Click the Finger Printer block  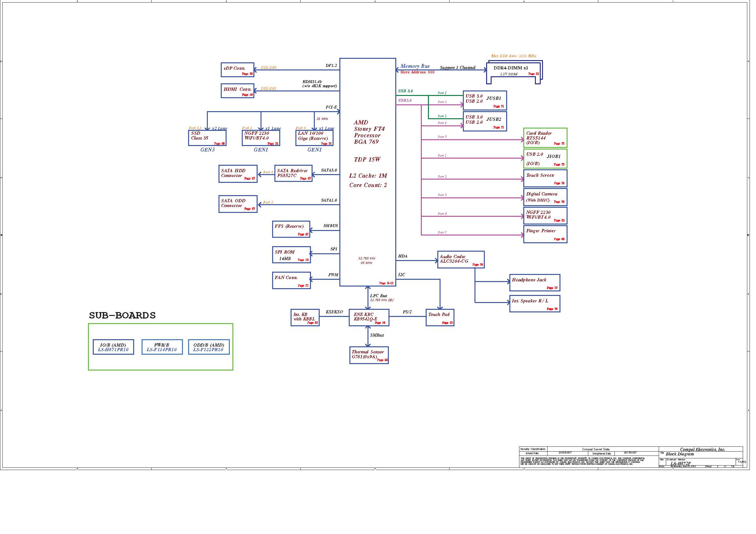coord(545,234)
